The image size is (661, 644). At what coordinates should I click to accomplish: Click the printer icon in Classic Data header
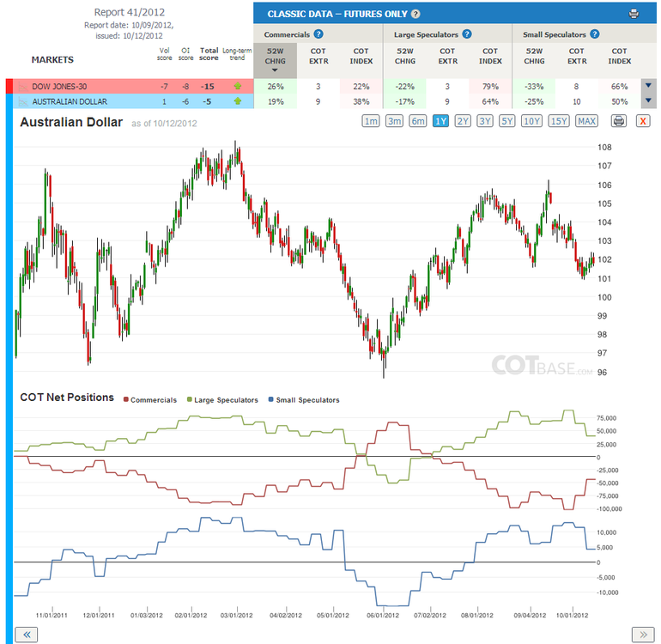tap(634, 14)
